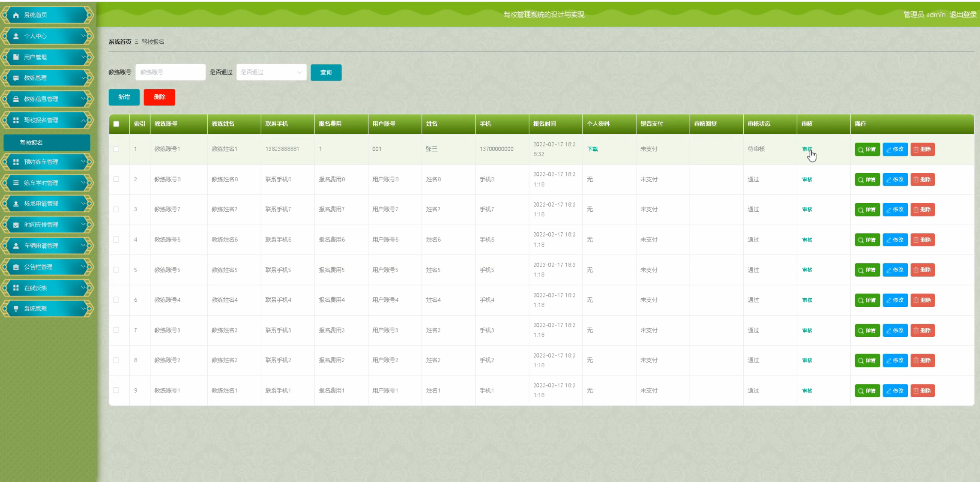This screenshot has height=482, width=980.
Task: Check the checkbox for row 教练账号7
Action: pos(116,209)
